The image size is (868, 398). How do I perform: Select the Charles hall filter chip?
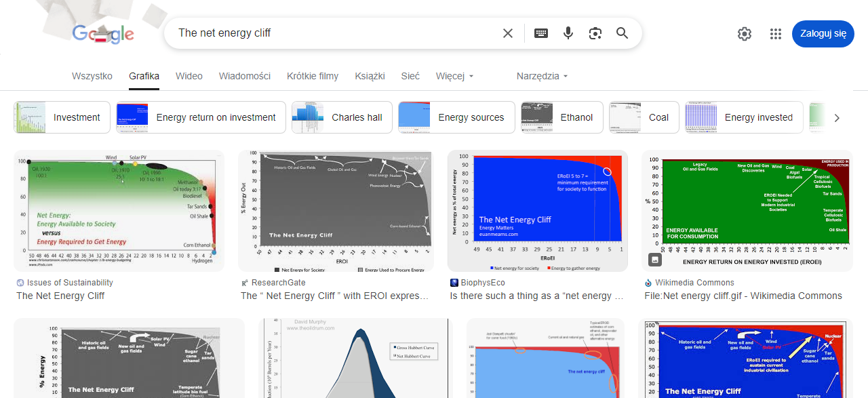coord(342,117)
